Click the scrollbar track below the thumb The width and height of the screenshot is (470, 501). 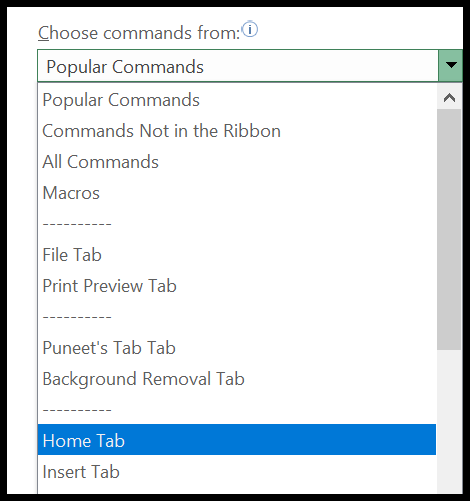coord(449,422)
